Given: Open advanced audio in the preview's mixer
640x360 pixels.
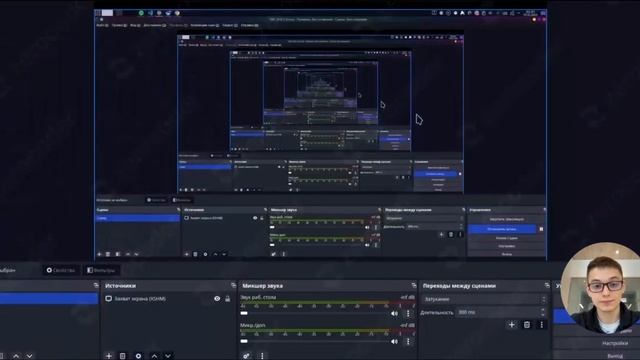Looking at the screenshot, I should 273,254.
